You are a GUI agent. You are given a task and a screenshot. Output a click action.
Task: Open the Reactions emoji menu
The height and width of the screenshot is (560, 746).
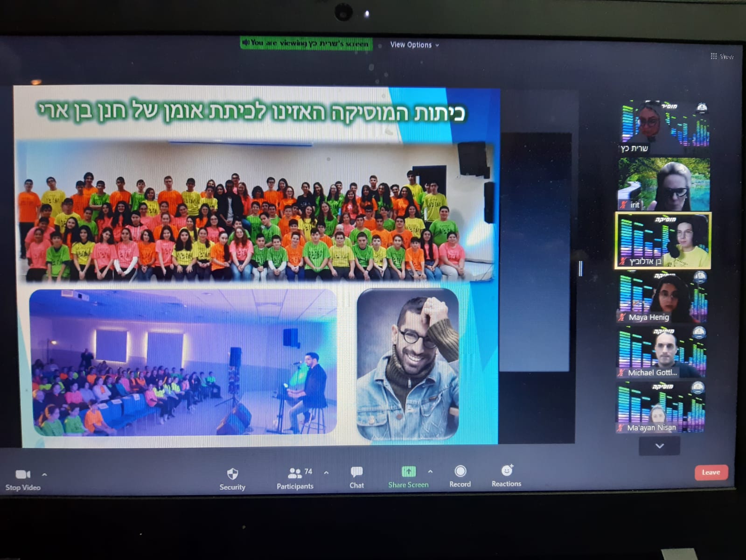506,476
